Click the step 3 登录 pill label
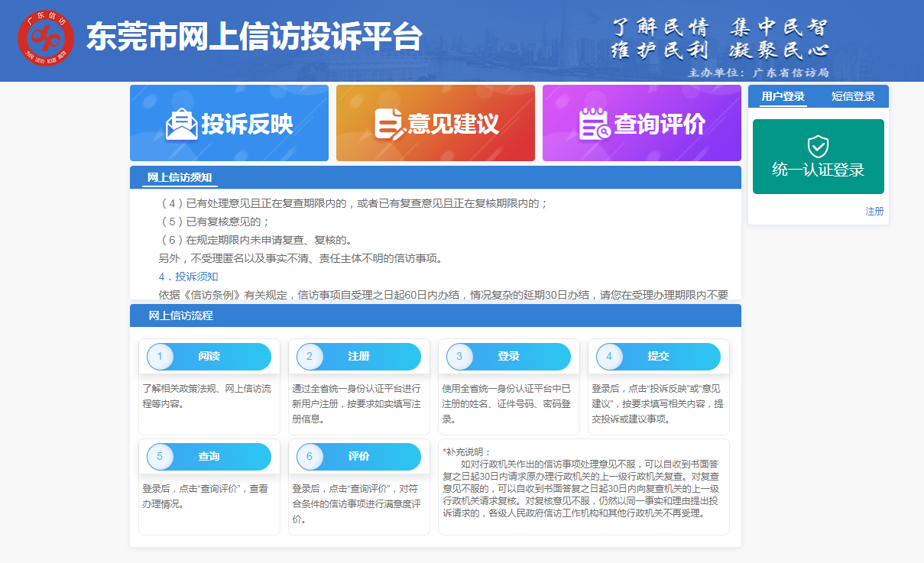Viewport: 924px width, 563px height. (509, 356)
